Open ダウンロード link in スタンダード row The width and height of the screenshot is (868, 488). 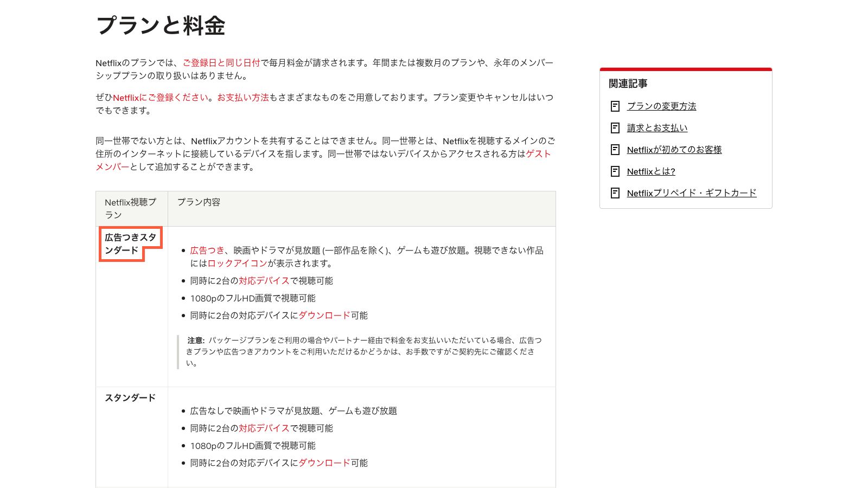point(324,463)
